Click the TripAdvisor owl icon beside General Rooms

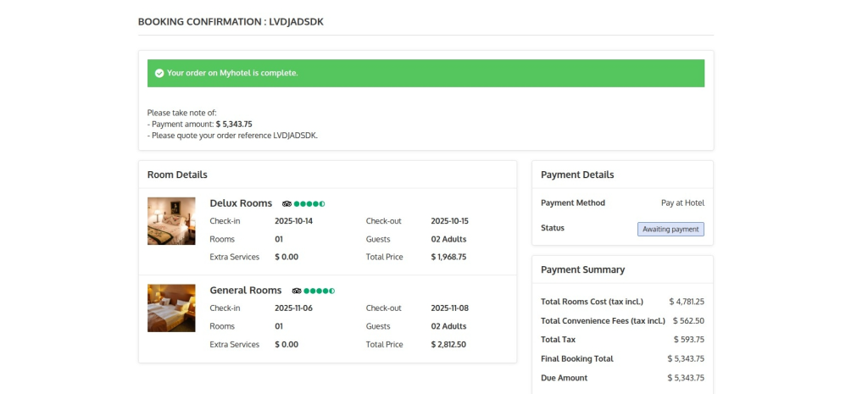click(297, 291)
